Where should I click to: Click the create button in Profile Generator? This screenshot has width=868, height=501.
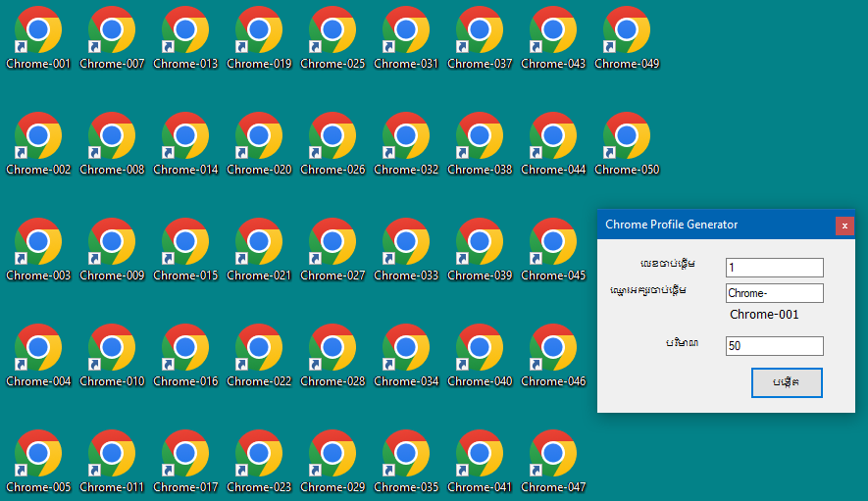[x=787, y=382]
